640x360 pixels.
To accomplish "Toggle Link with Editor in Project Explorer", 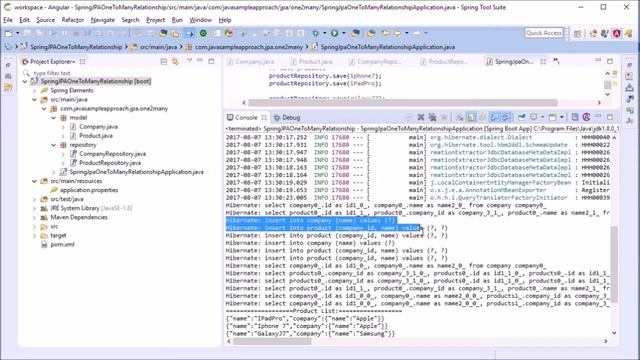I will 176,61.
